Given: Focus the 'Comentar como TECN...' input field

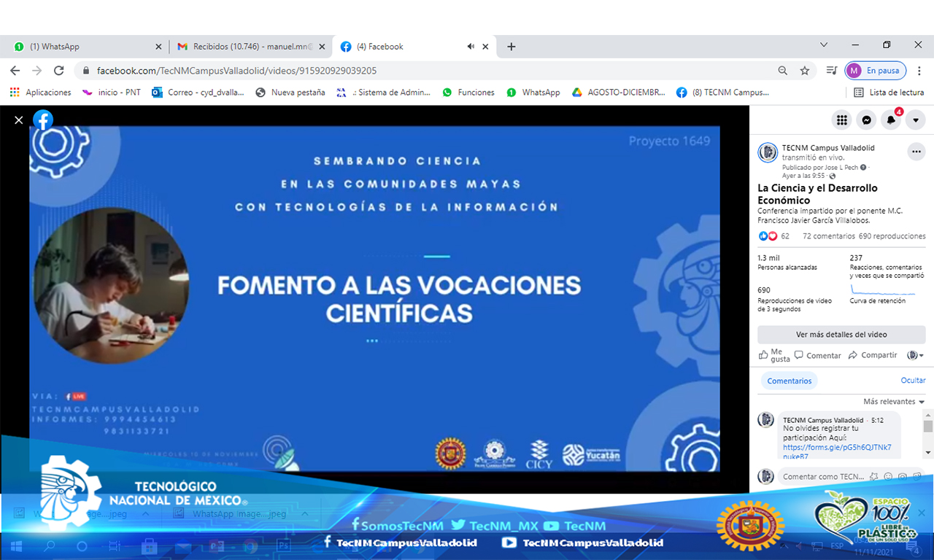Looking at the screenshot, I should click(823, 477).
